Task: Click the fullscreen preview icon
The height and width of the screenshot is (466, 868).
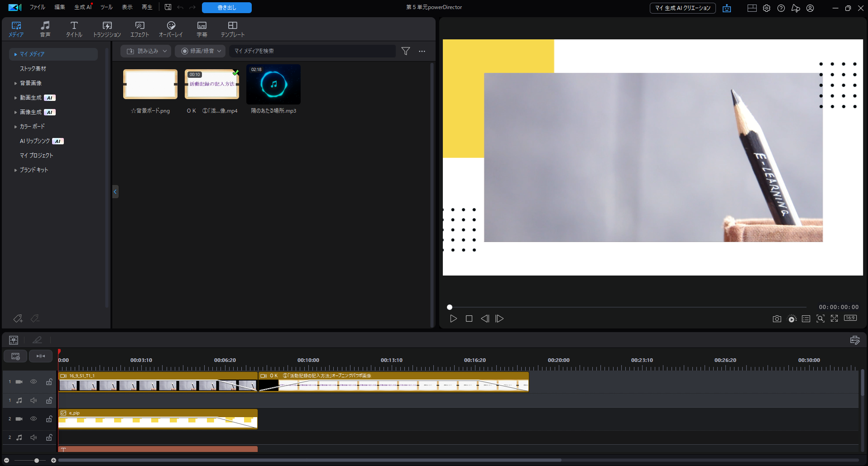Action: tap(834, 319)
